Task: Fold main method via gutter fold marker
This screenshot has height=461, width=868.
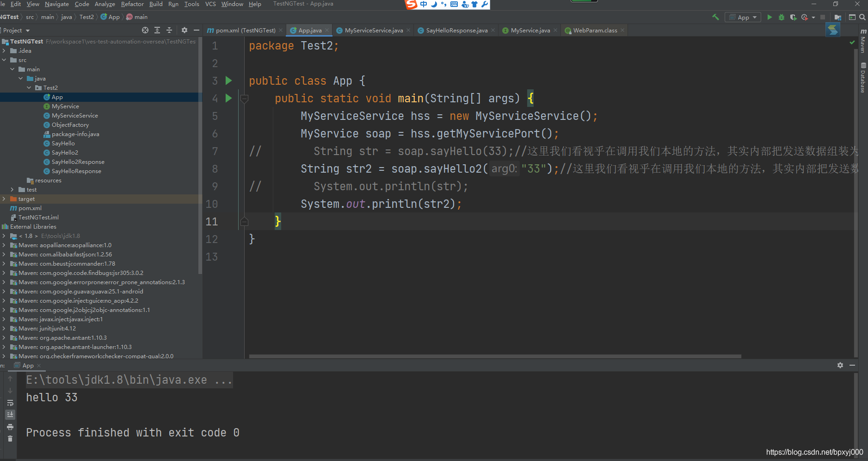Action: coord(245,99)
